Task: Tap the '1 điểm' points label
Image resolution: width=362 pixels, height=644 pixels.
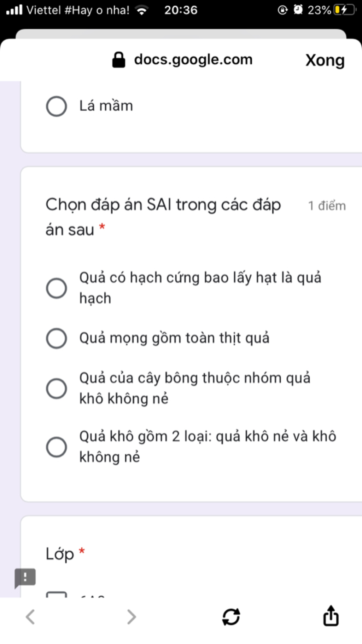Action: (327, 206)
